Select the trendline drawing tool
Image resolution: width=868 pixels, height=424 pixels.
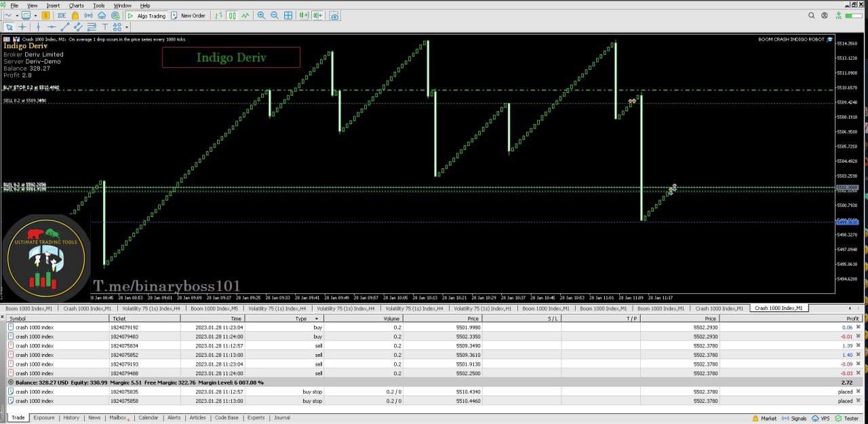[66, 27]
